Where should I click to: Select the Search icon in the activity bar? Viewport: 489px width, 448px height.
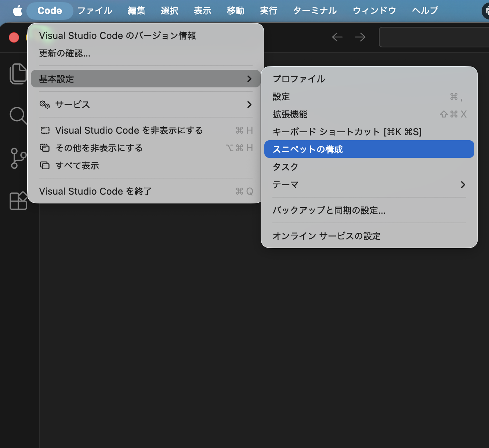[x=18, y=116]
